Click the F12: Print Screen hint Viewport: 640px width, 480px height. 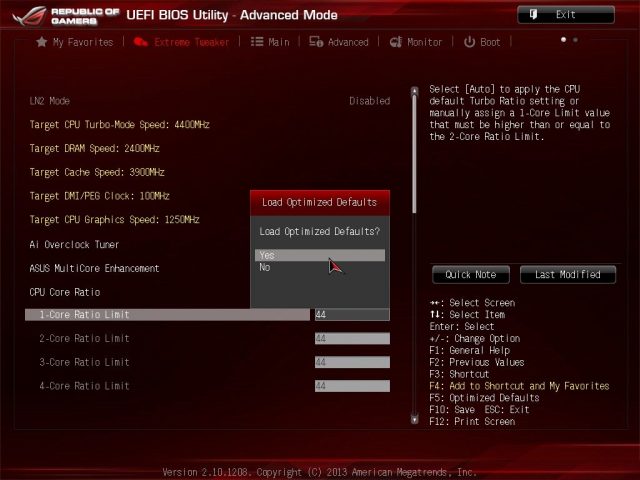click(472, 421)
